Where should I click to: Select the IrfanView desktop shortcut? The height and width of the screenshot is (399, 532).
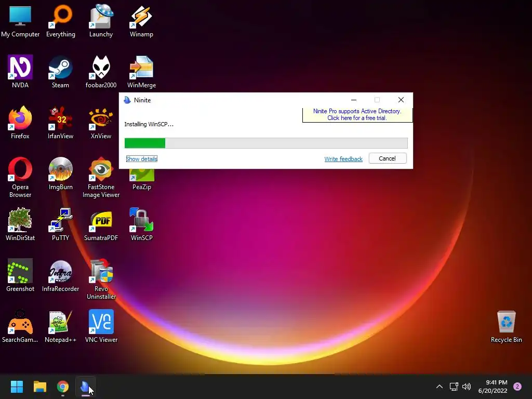[x=60, y=123]
